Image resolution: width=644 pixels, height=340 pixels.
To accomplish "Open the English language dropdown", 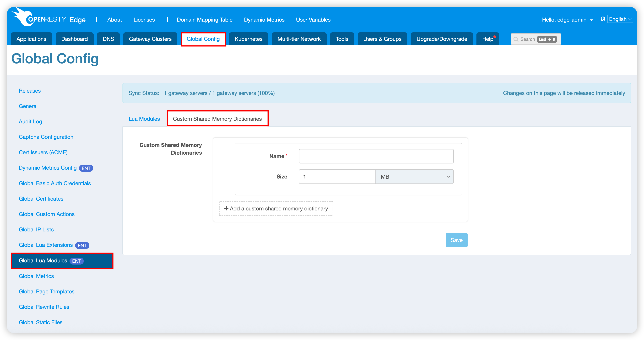I will click(620, 19).
